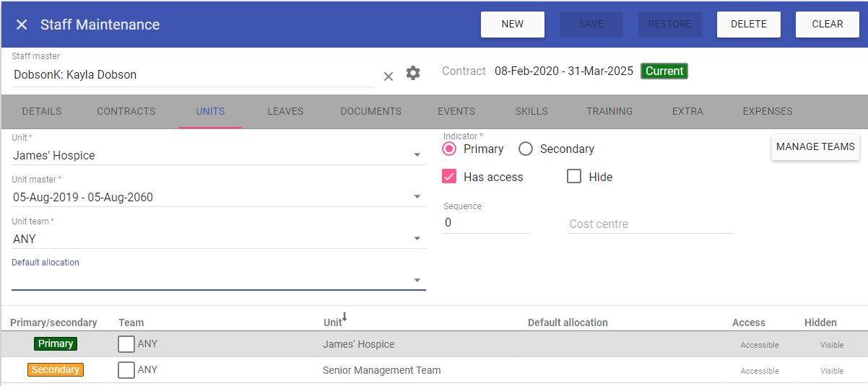Select the orange Secondary row badge
The width and height of the screenshot is (868, 386).
[x=56, y=370]
